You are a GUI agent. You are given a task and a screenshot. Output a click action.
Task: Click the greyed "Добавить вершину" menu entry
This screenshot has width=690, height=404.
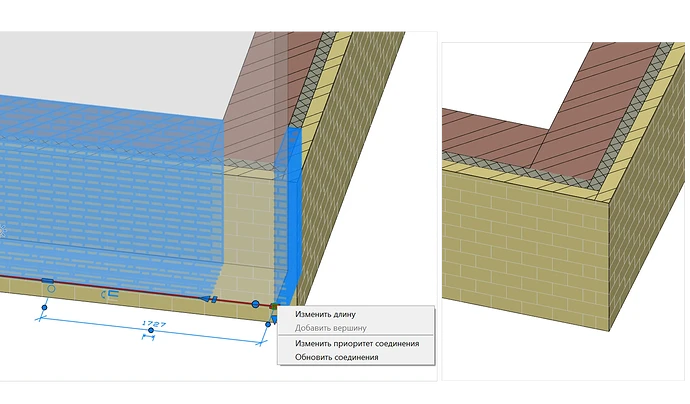tap(330, 328)
